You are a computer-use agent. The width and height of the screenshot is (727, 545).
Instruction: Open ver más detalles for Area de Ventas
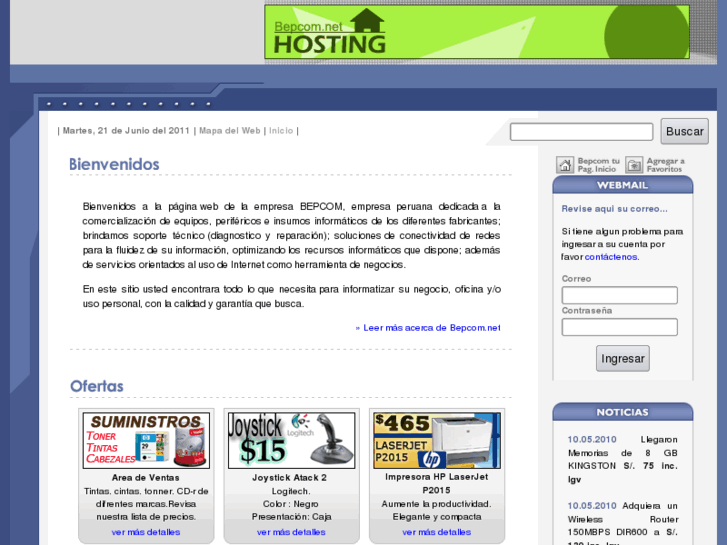[146, 532]
